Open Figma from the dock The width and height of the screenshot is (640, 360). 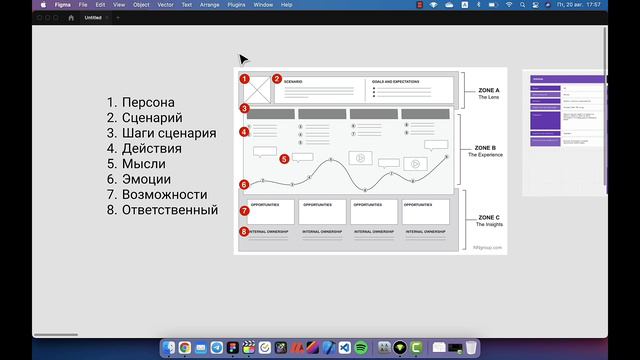pyautogui.click(x=233, y=347)
